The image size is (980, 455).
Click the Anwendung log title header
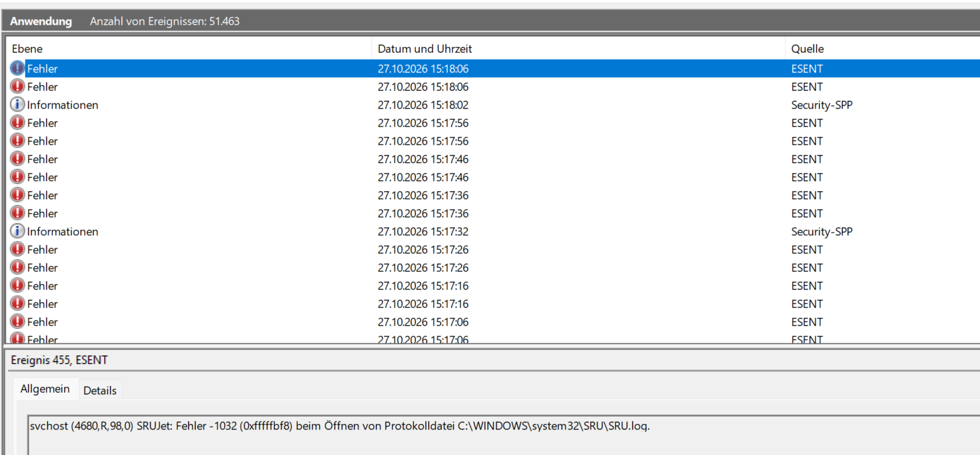tap(41, 22)
